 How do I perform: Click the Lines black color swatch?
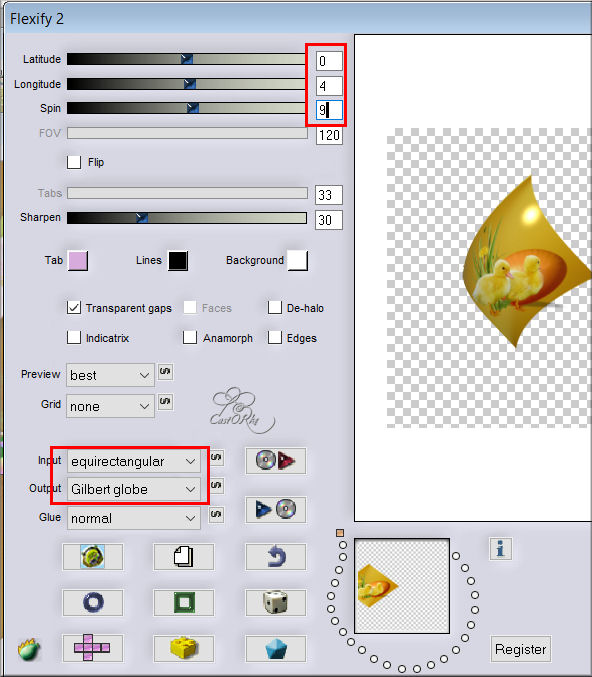click(x=178, y=260)
